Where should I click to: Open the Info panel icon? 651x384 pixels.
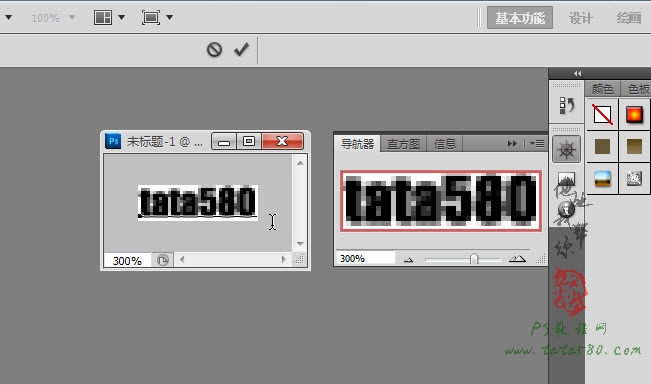(x=566, y=209)
